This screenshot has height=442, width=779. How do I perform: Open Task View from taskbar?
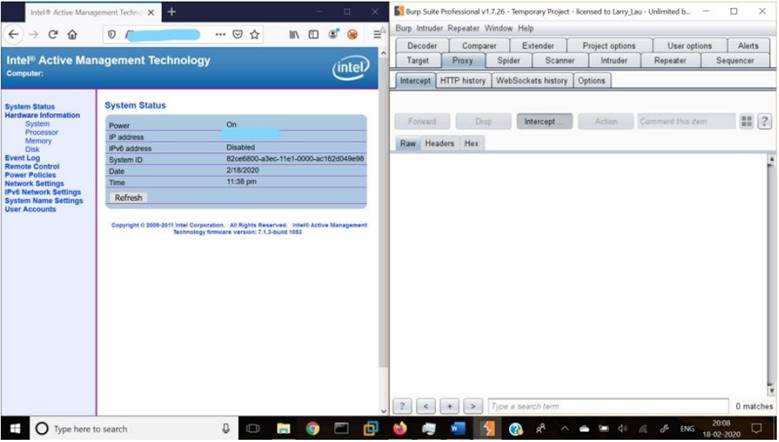point(253,428)
